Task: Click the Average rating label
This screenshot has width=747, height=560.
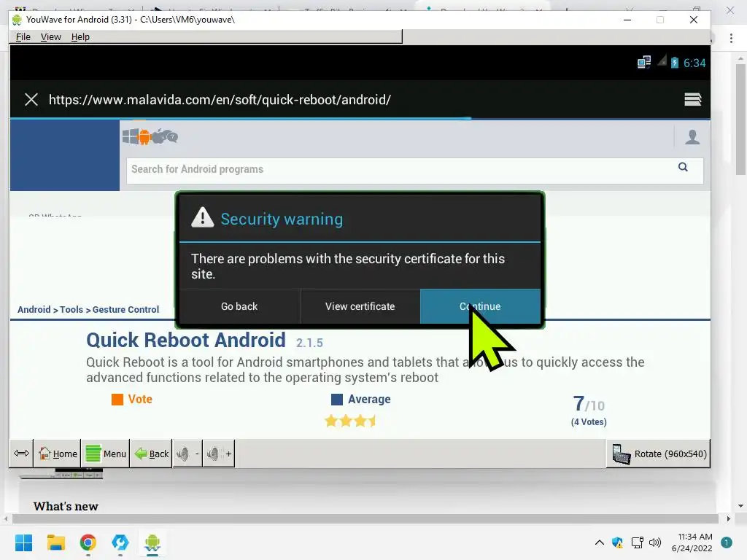Action: pos(369,399)
